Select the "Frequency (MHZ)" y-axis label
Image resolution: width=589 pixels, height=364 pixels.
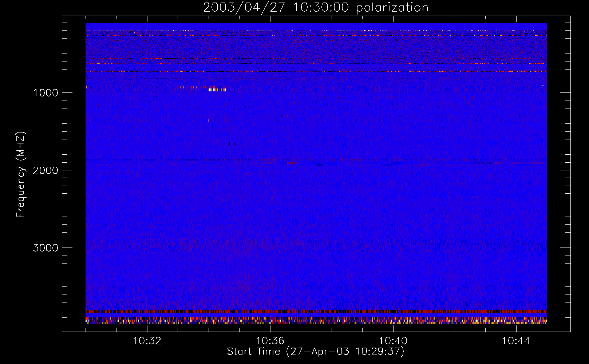pyautogui.click(x=21, y=174)
